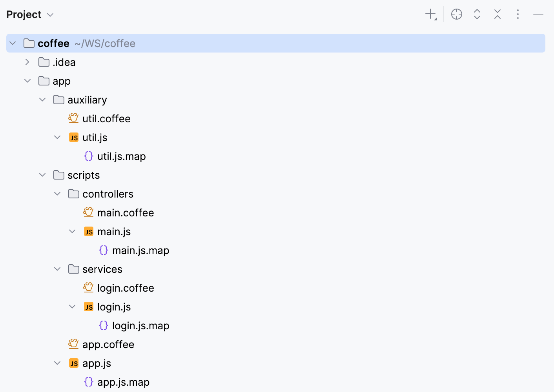554x392 pixels.
Task: Expand the .idea folder
Action: pos(27,62)
